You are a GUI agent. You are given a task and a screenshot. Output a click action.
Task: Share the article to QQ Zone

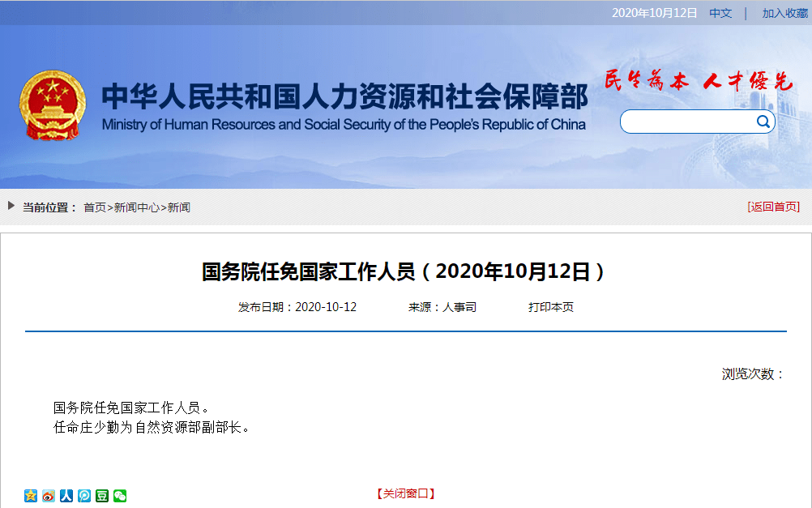31,496
